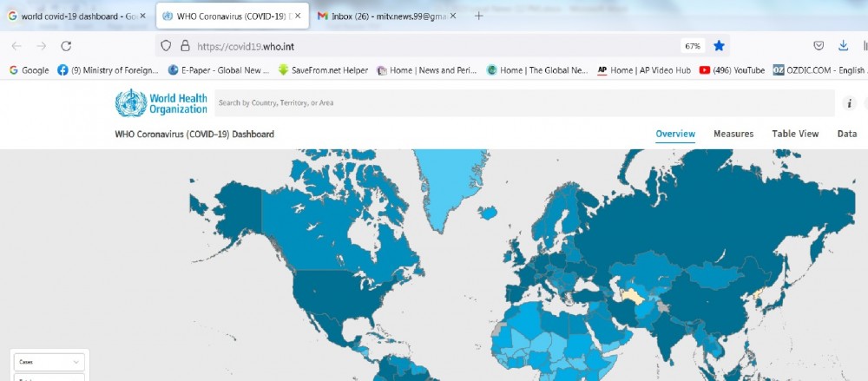Click the Search by Country field

521,103
